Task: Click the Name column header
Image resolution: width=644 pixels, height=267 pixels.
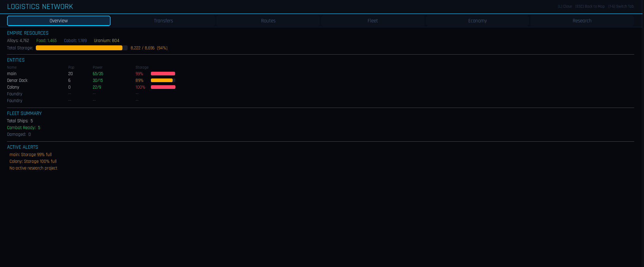Action: coord(12,67)
